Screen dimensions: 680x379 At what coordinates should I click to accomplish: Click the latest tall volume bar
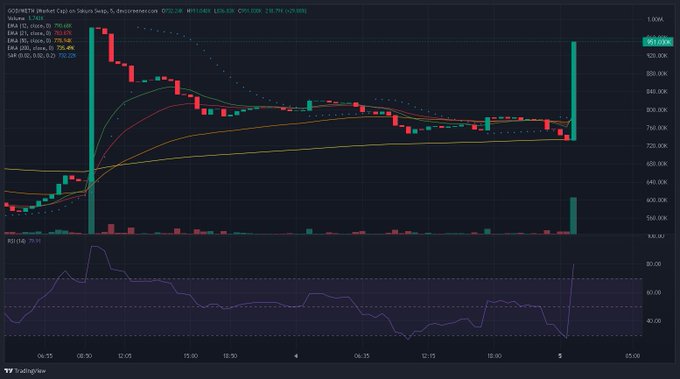pos(573,216)
